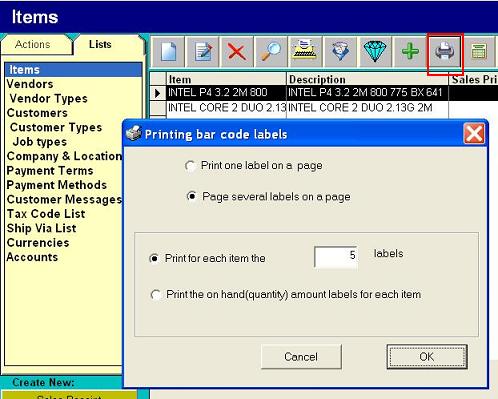The height and width of the screenshot is (399, 498).
Task: Click the Sales Price column header
Action: [x=474, y=79]
